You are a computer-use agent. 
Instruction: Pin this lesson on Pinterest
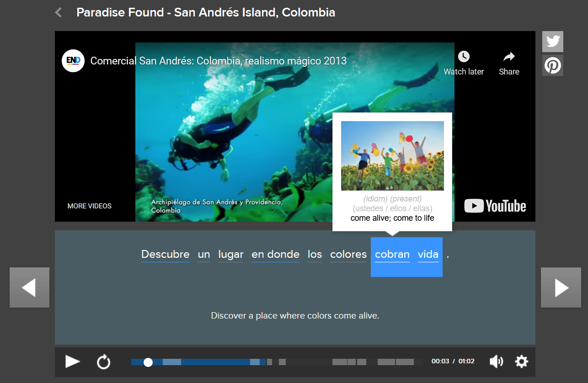coord(552,66)
